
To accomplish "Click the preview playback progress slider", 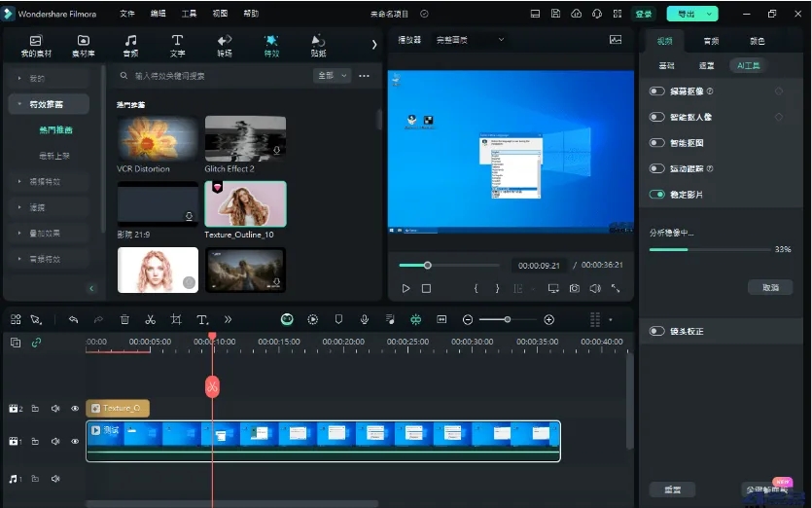I will coord(449,266).
